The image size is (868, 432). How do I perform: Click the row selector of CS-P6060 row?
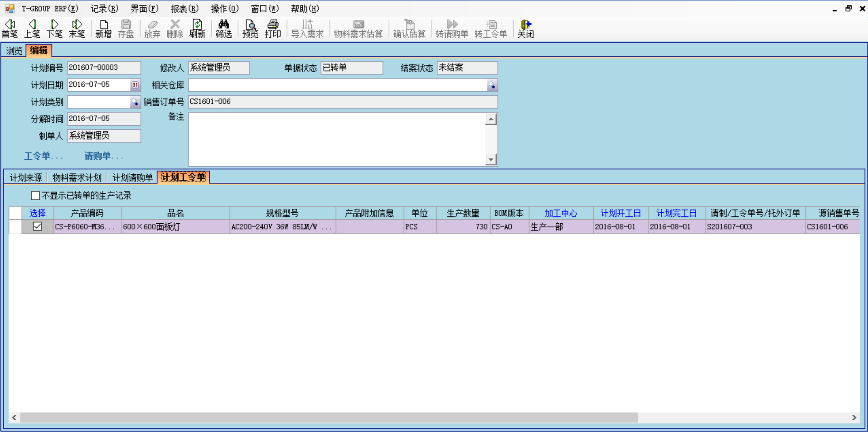pyautogui.click(x=15, y=227)
